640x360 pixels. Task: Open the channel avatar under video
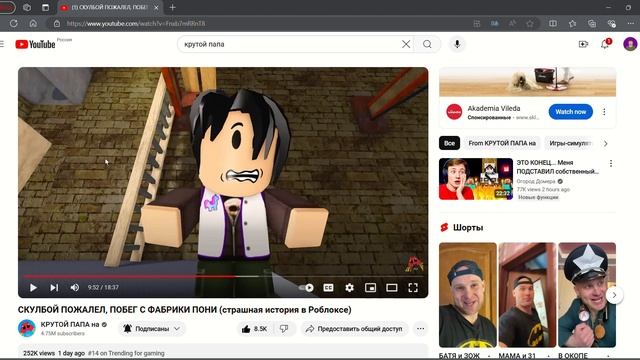(x=27, y=328)
